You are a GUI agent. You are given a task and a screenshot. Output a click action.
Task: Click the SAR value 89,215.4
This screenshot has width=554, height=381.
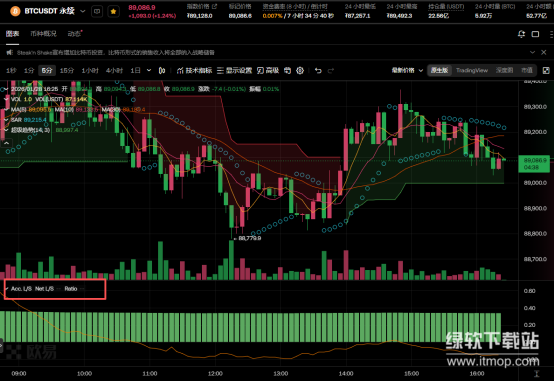point(35,120)
